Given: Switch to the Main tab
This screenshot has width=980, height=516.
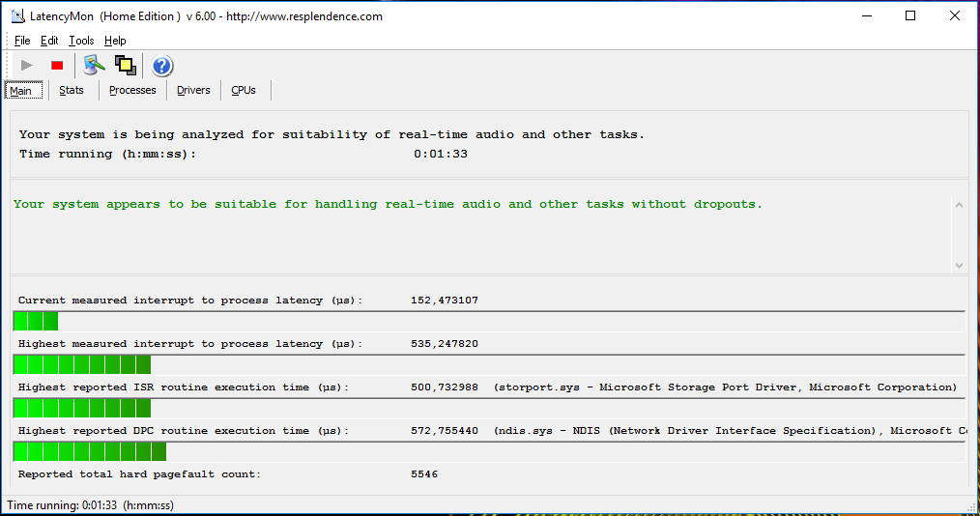Looking at the screenshot, I should point(20,91).
